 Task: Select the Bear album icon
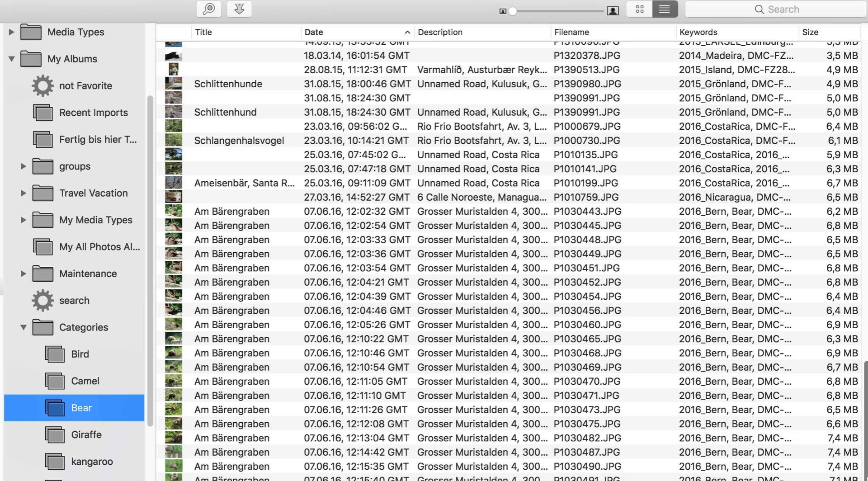point(54,408)
